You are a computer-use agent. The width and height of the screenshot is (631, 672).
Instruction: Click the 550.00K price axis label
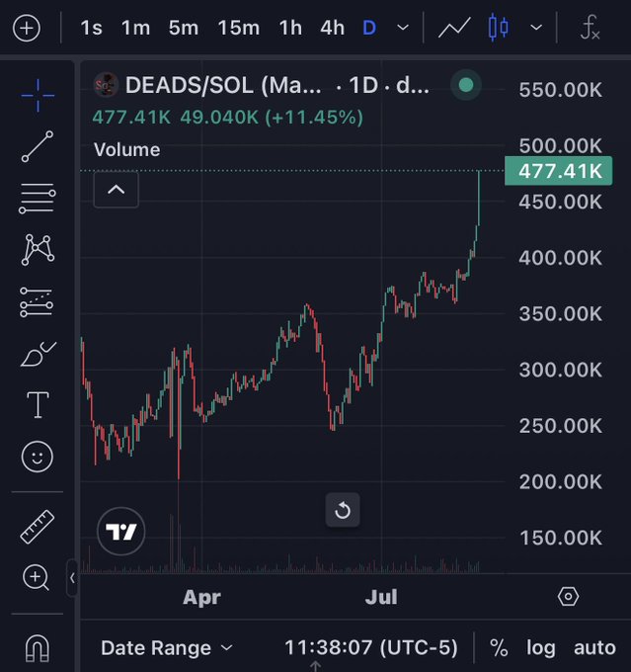(560, 90)
